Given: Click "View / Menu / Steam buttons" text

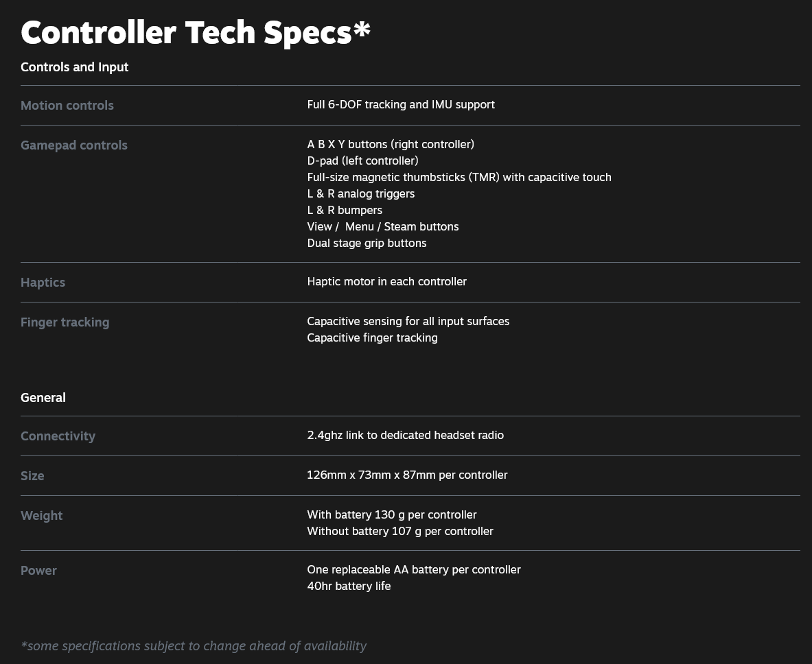Looking at the screenshot, I should (x=382, y=227).
